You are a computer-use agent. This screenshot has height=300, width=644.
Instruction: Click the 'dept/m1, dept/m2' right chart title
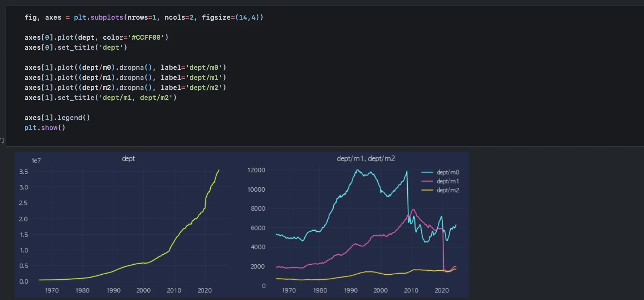[x=366, y=159]
